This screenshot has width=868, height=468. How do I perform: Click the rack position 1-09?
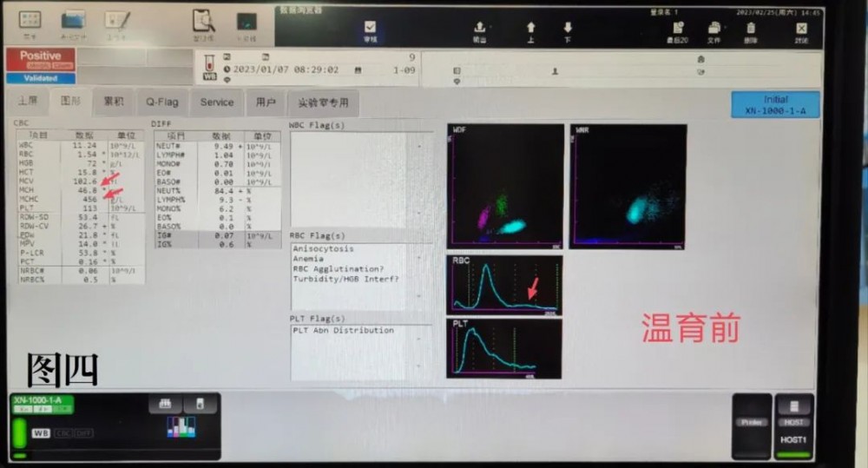click(x=404, y=70)
